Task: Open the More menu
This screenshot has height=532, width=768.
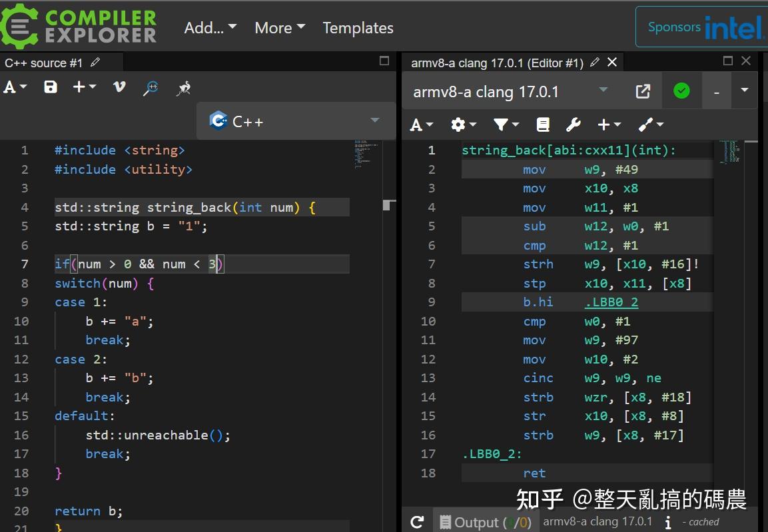Action: (280, 28)
